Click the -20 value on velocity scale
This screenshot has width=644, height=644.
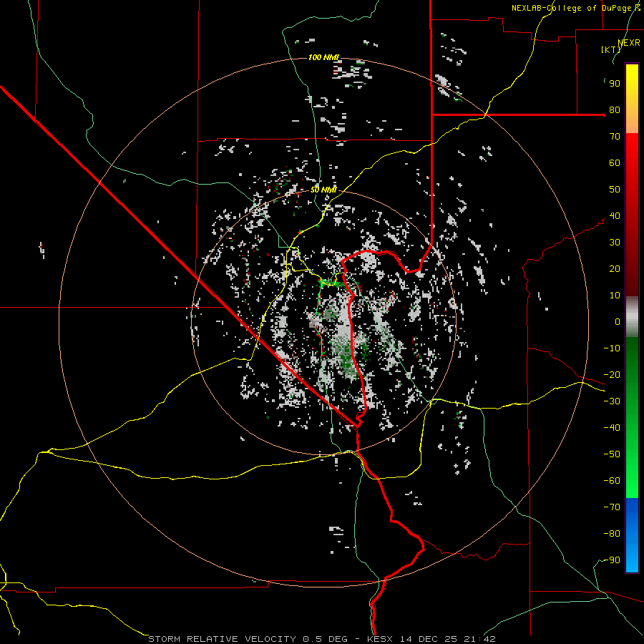coord(612,375)
